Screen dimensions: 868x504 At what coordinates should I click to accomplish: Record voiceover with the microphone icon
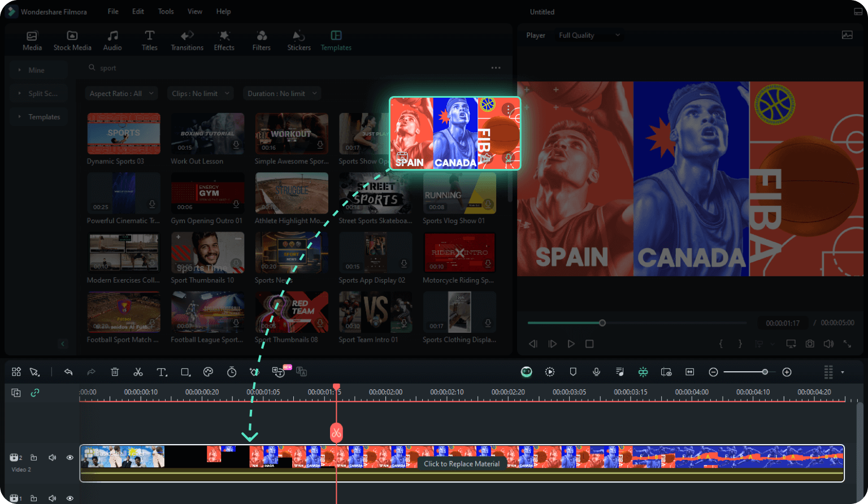pyautogui.click(x=596, y=372)
